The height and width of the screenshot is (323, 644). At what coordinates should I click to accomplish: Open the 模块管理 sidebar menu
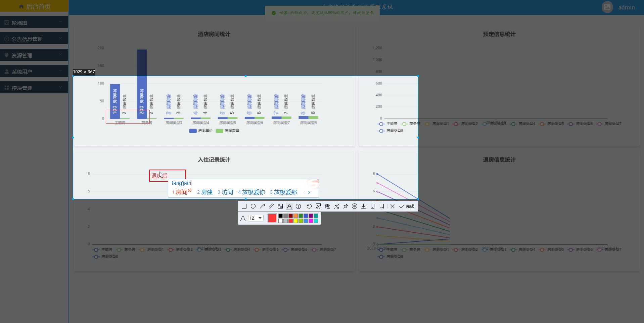pyautogui.click(x=34, y=88)
